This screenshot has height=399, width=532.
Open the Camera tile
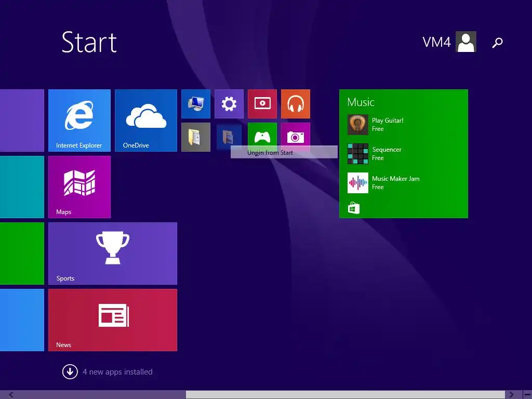tap(296, 135)
